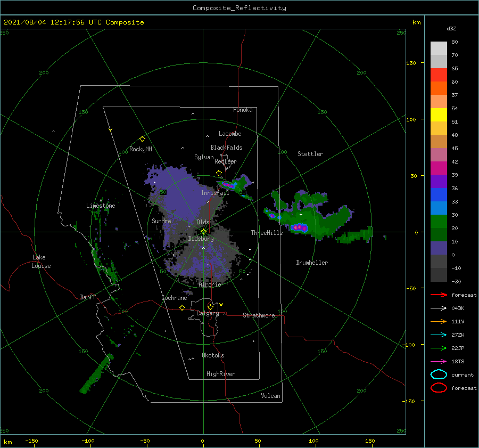
Task: Select the 65 dBZ red color swatch
Action: [439, 75]
